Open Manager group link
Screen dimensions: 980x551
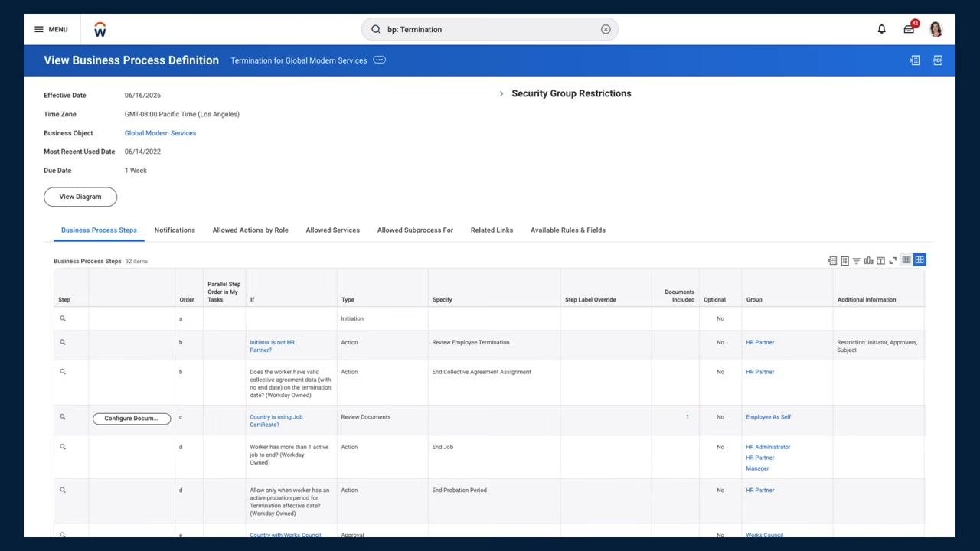tap(757, 468)
